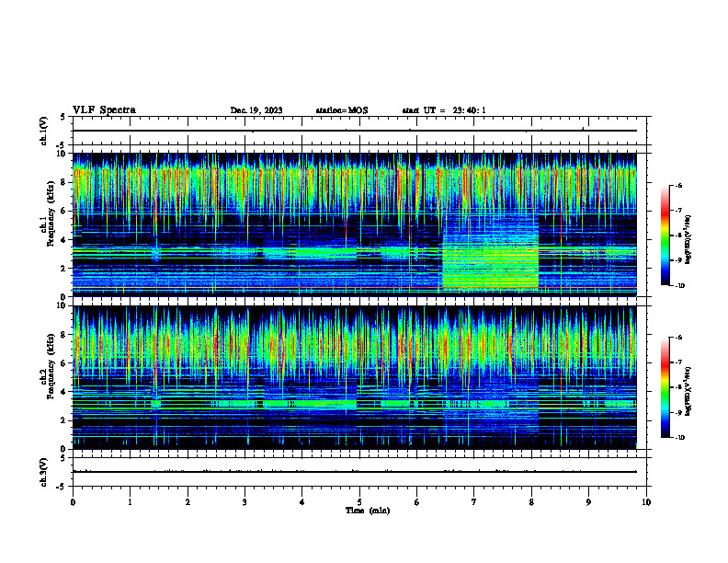Image resolution: width=728 pixels, height=563 pixels.
Task: Click the ch.2 spectrogram color scale bar
Action: click(665, 387)
